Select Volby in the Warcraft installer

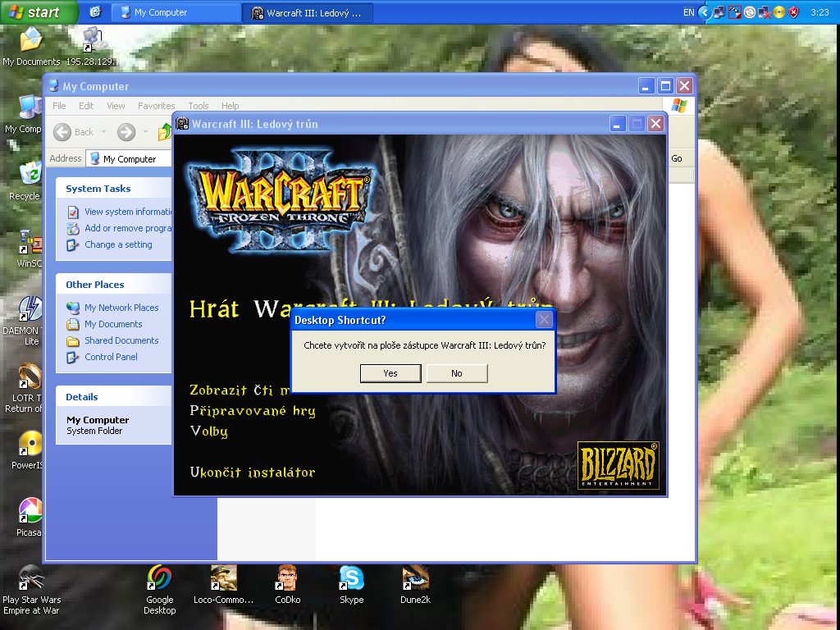coord(209,431)
